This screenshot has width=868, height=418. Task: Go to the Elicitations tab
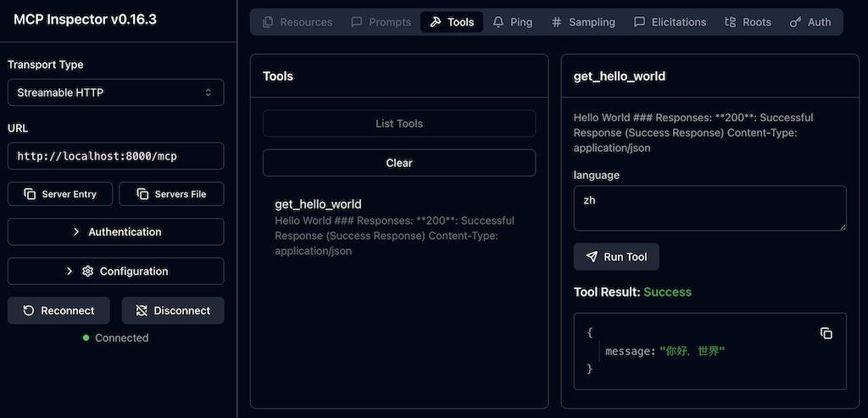(x=670, y=22)
